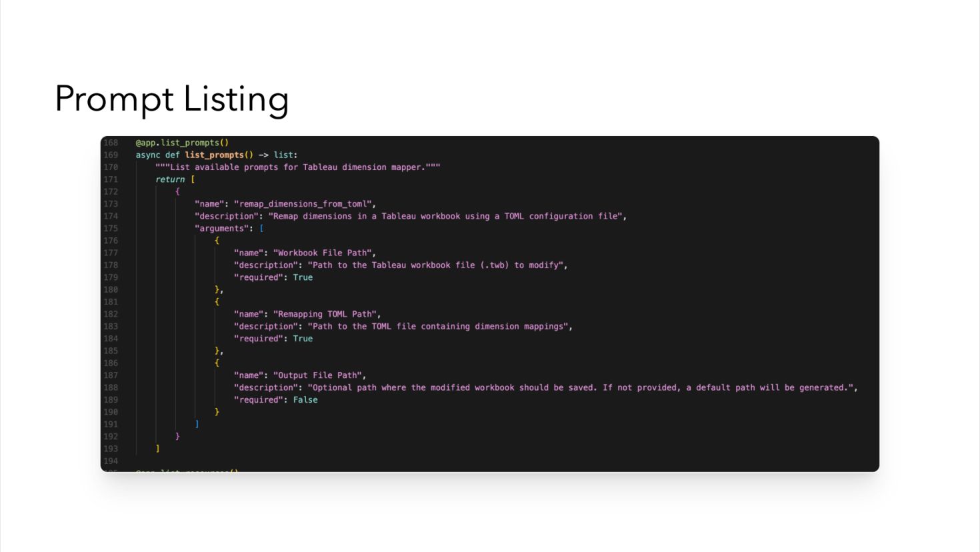980x552 pixels.
Task: Click line number 168 in the gutter
Action: click(111, 143)
